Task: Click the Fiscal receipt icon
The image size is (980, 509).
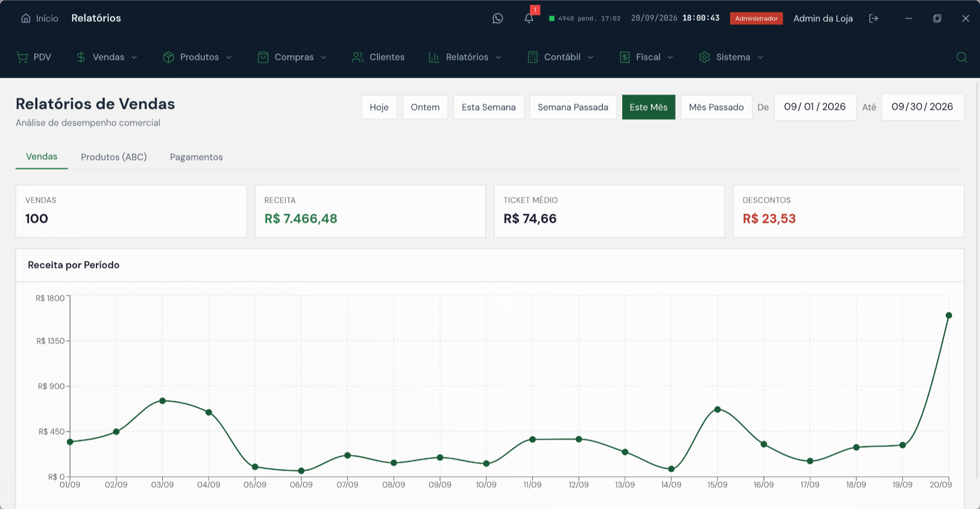Action: coord(624,57)
